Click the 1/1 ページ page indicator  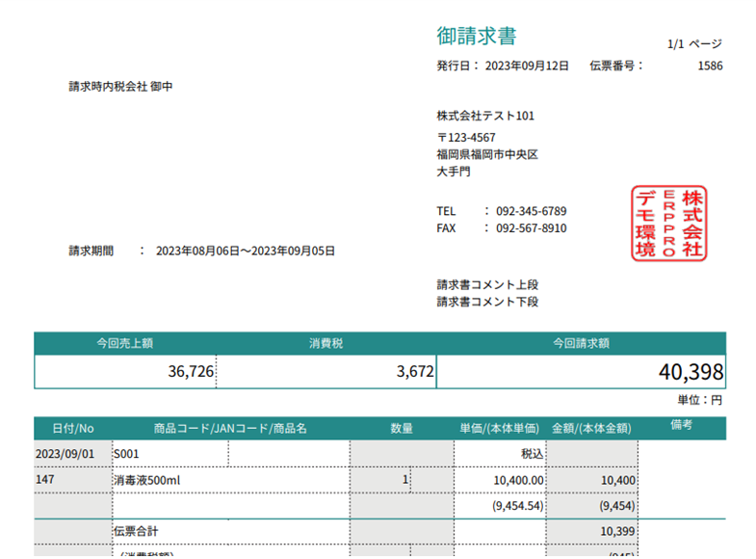click(693, 44)
